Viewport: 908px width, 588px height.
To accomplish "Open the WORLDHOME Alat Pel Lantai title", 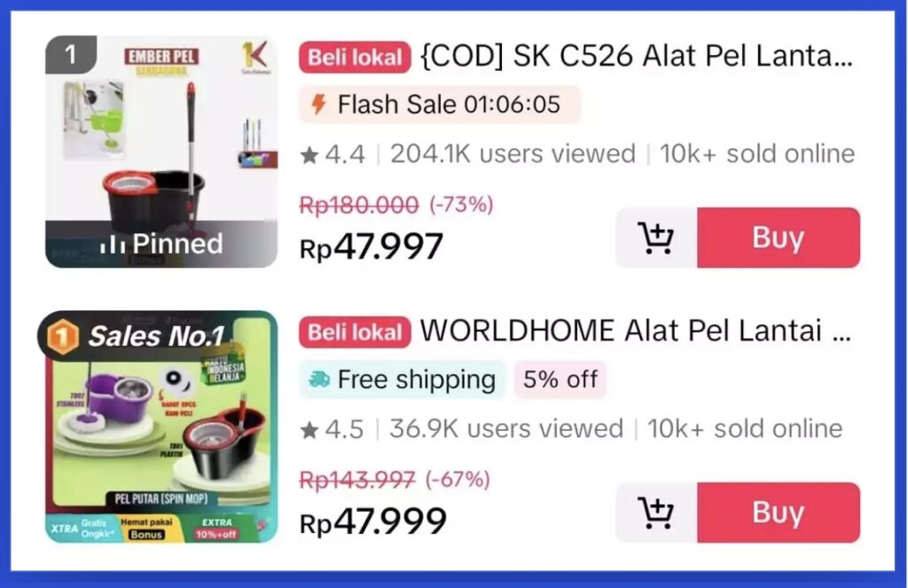I will pyautogui.click(x=635, y=331).
